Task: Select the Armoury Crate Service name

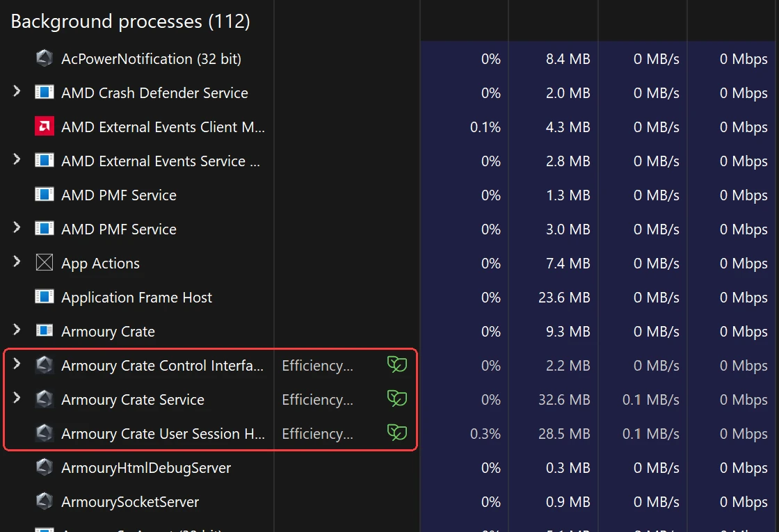Action: click(133, 400)
